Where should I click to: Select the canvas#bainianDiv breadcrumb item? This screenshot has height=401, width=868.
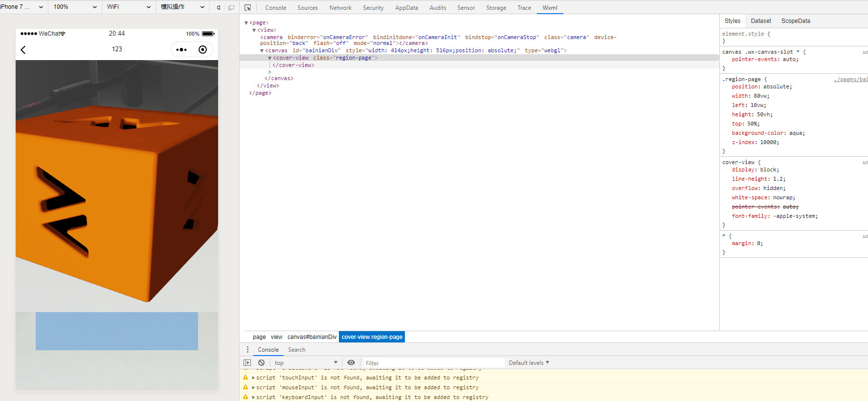[x=312, y=337]
